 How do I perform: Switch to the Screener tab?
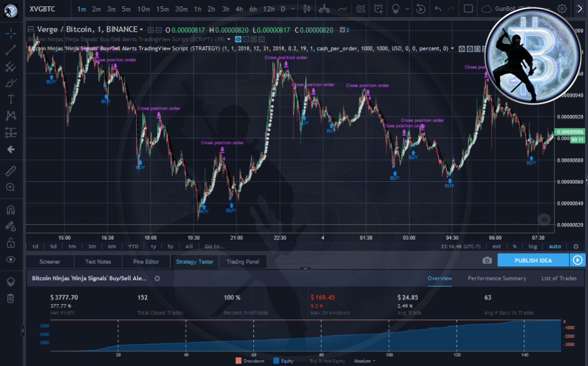click(x=49, y=262)
